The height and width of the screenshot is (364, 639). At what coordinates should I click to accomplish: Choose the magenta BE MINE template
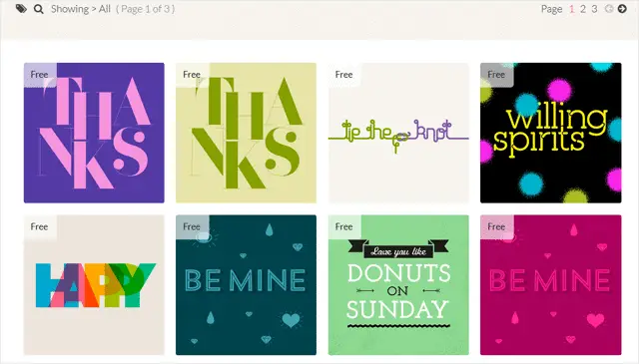551,285
